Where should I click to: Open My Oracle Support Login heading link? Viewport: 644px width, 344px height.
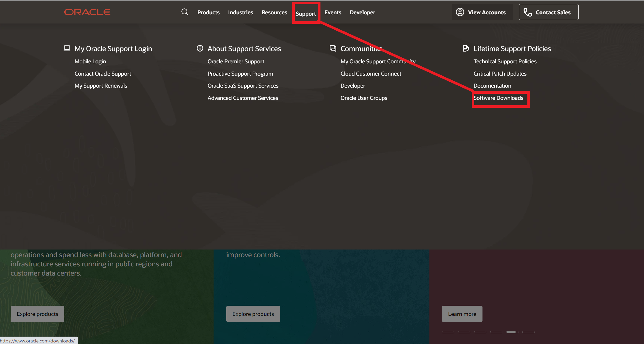click(x=113, y=49)
